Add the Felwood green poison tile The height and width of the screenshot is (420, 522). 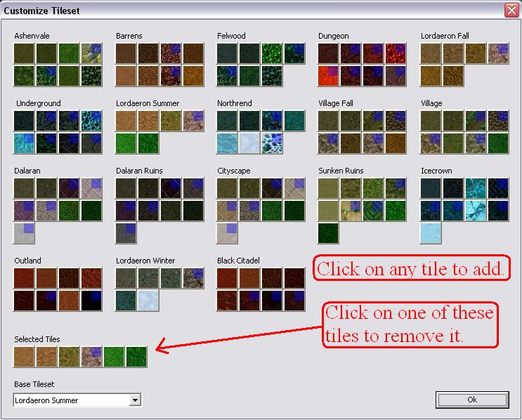coord(273,53)
